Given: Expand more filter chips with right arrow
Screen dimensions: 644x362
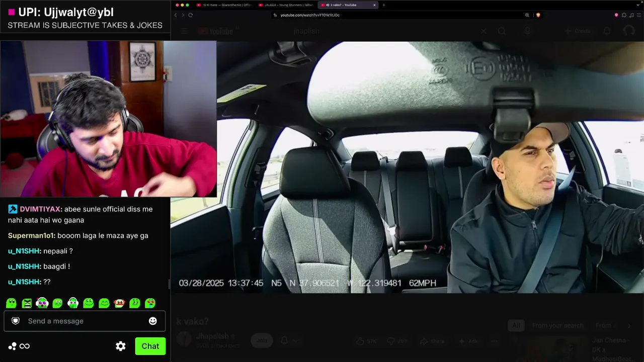Looking at the screenshot, I should [629, 325].
